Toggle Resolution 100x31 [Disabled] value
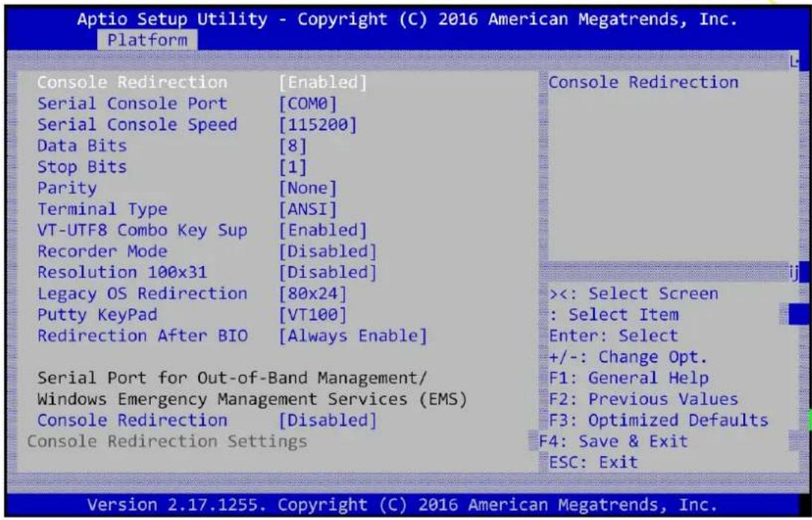Viewport: 812px width, 520px height. [327, 272]
